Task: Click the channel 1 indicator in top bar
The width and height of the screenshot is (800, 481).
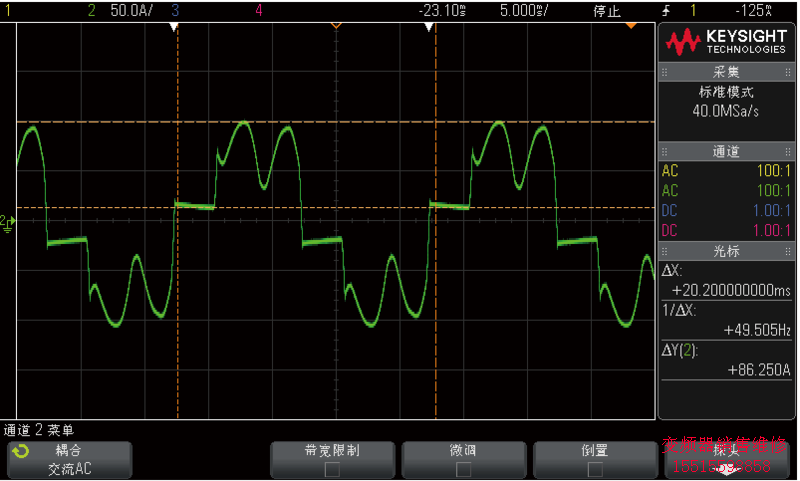Action: coord(9,11)
